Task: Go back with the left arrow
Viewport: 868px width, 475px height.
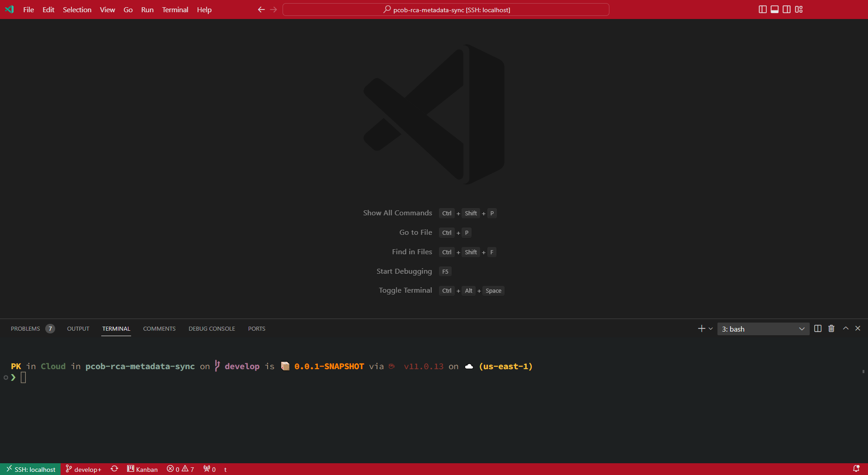Action: click(261, 9)
